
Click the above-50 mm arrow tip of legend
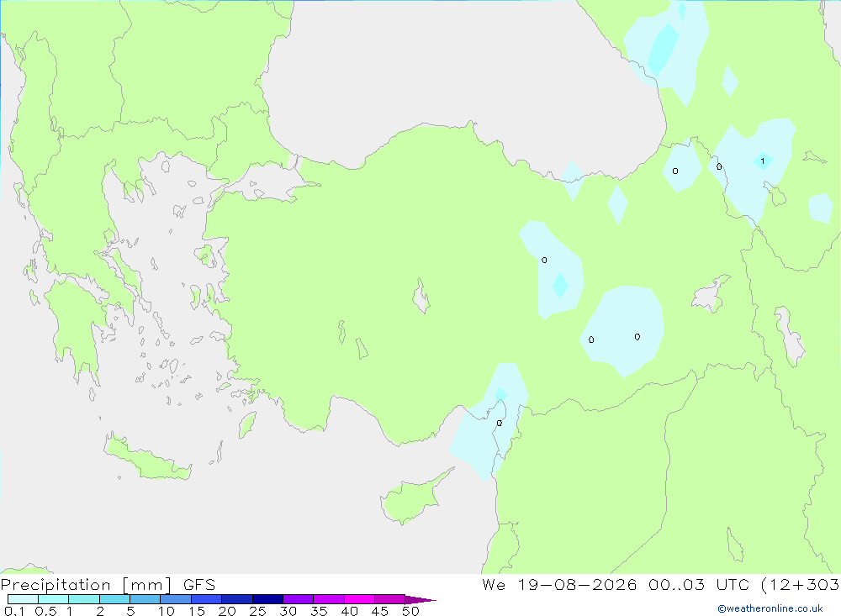pyautogui.click(x=420, y=600)
